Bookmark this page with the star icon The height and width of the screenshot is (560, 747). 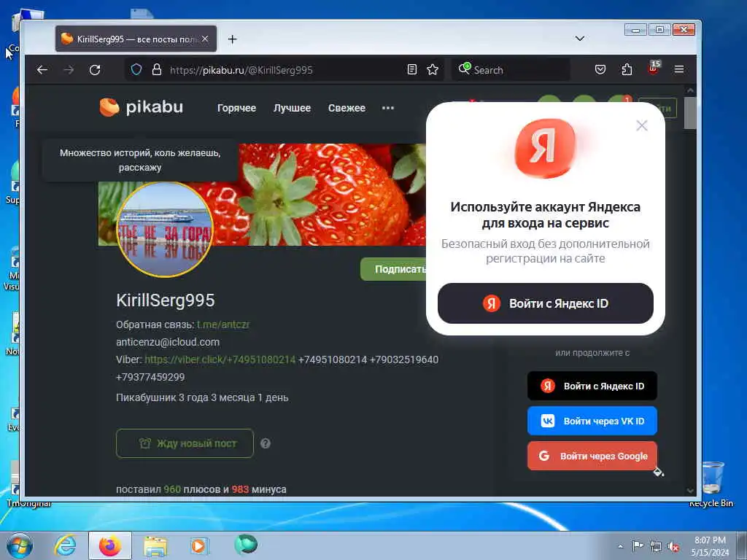(433, 69)
